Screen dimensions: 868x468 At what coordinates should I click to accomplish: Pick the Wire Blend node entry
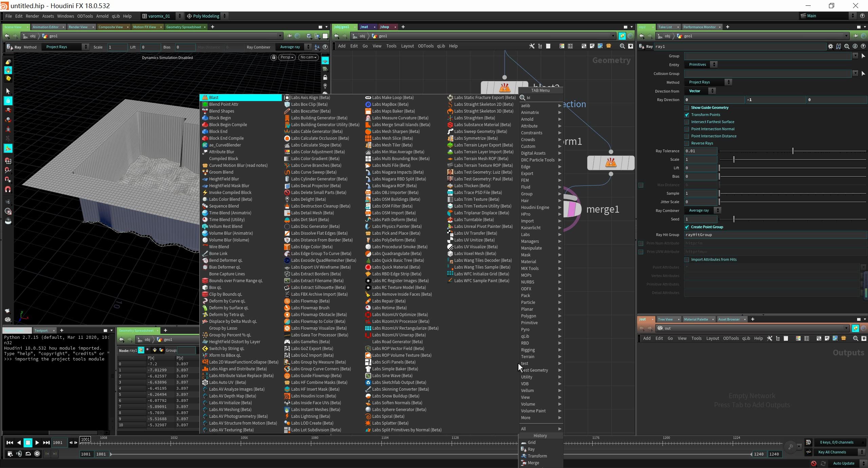click(x=219, y=247)
